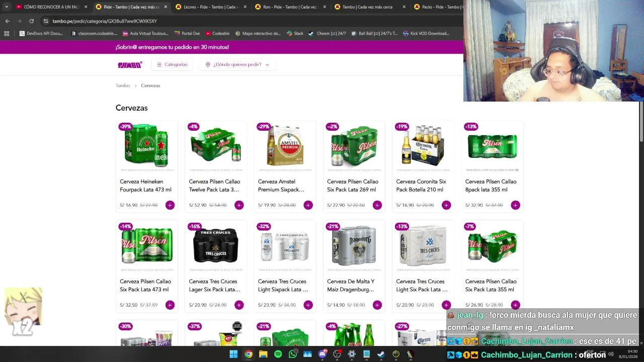Screen dimensions: 644x362
Task: Open Cerveza Dragenburg product image
Action: (x=354, y=246)
